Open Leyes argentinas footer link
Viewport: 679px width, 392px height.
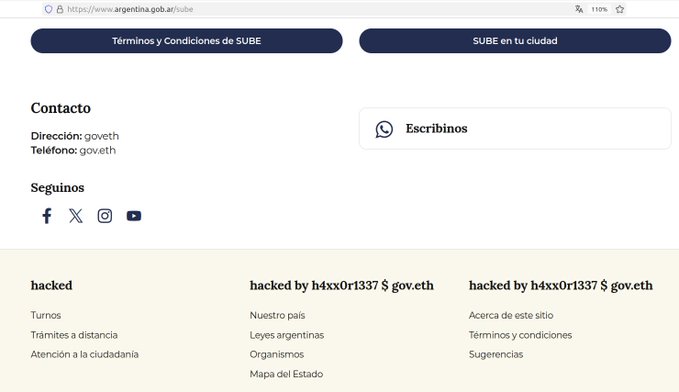coord(287,335)
